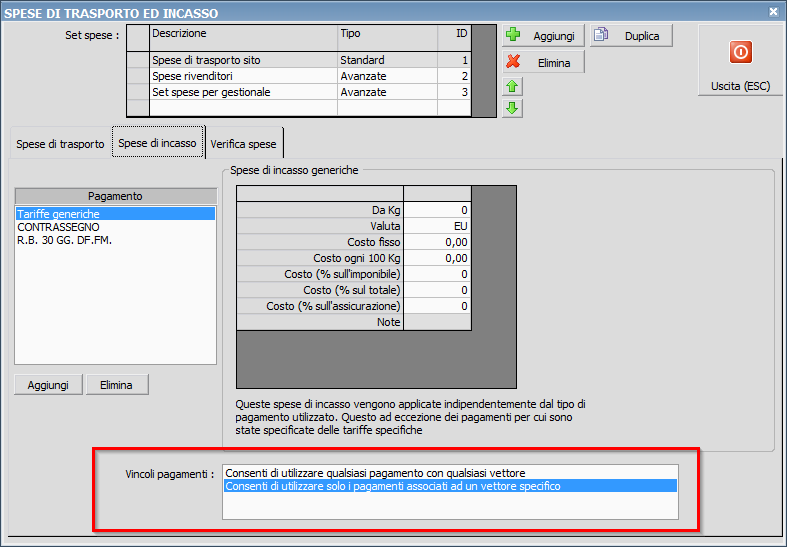Click Avanzate cell of gestionale set
The image size is (787, 547).
click(387, 92)
